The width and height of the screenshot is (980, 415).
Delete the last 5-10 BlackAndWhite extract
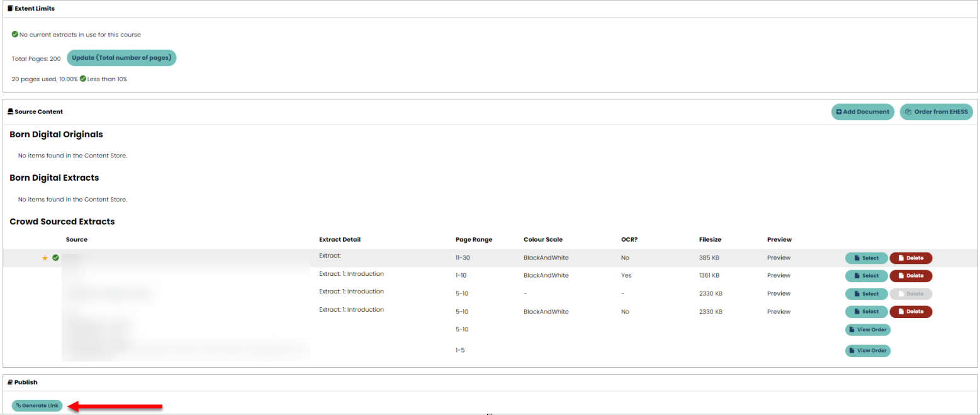tap(910, 312)
